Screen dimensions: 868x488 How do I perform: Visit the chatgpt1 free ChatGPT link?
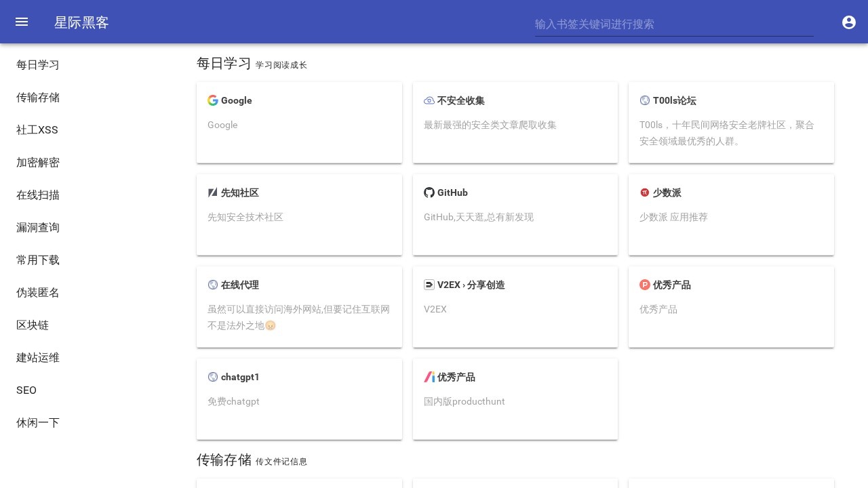[299, 399]
